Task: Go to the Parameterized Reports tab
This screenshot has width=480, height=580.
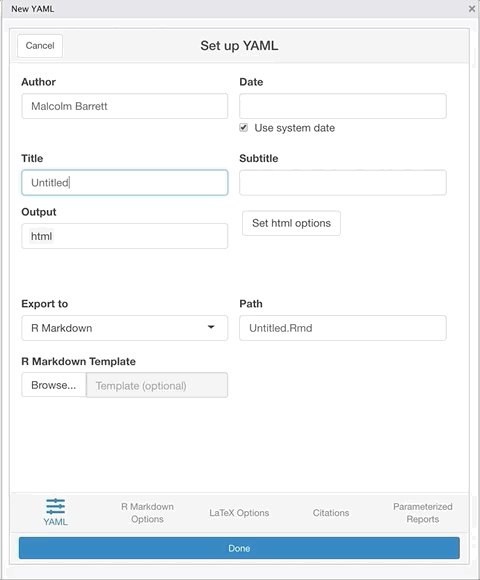Action: (423, 513)
